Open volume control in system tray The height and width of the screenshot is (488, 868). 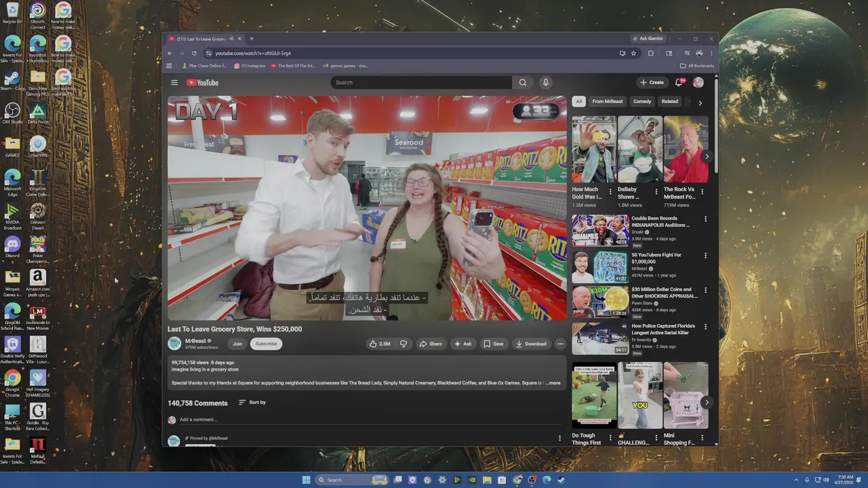click(826, 480)
